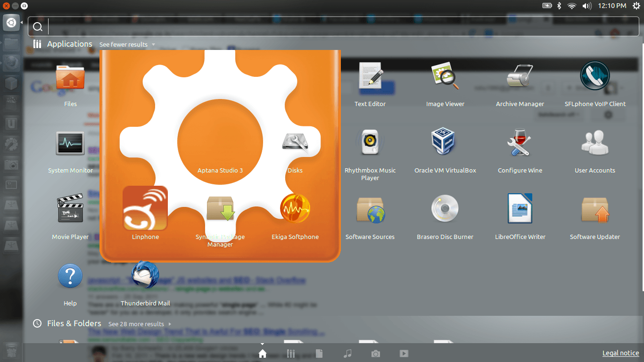The image size is (644, 362).
Task: Click the Files & Folders section heading
Action: click(74, 323)
